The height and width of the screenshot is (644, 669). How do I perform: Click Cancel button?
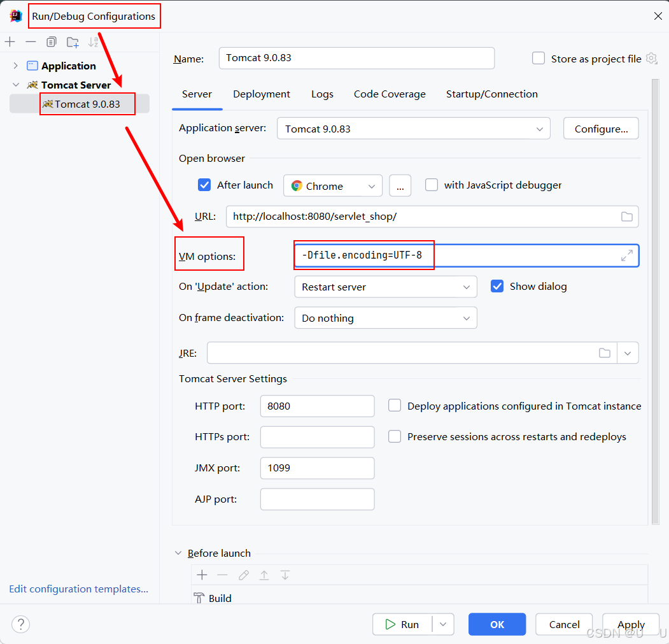point(564,624)
